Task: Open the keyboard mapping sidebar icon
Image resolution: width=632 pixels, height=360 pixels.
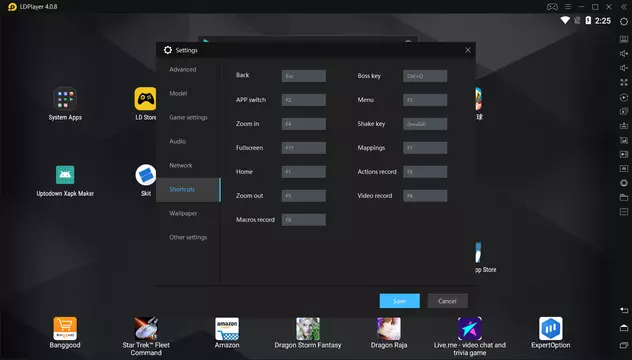Action: click(624, 39)
